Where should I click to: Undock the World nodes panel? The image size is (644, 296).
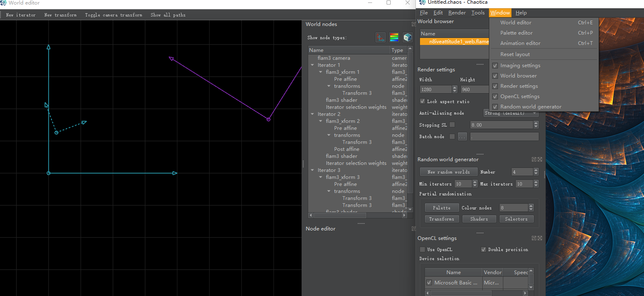tap(413, 24)
